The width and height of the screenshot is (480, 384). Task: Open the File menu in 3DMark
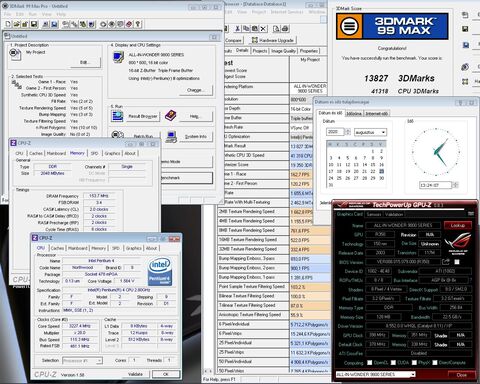coord(8,14)
